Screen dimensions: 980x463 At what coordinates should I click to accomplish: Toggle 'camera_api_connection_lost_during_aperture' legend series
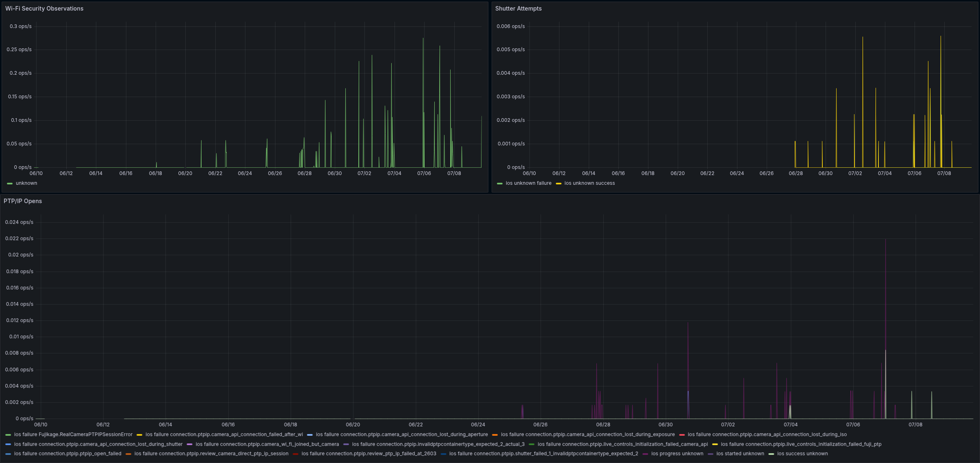point(401,435)
